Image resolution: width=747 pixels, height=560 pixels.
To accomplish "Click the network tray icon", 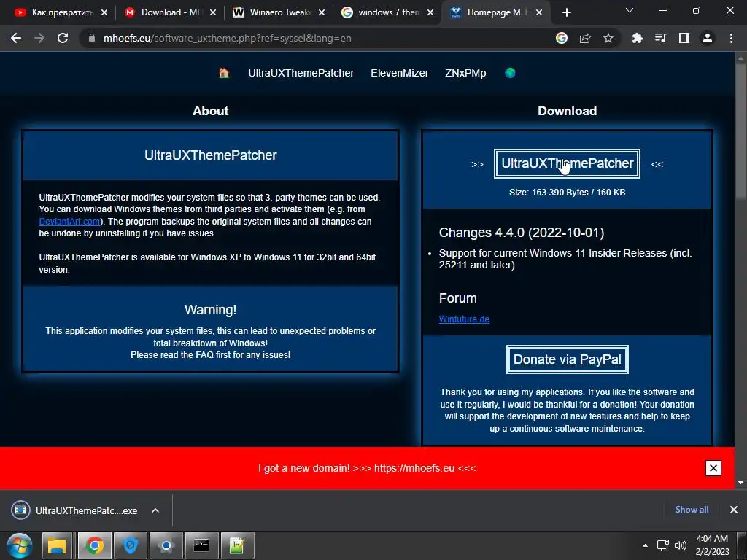I will [x=662, y=545].
